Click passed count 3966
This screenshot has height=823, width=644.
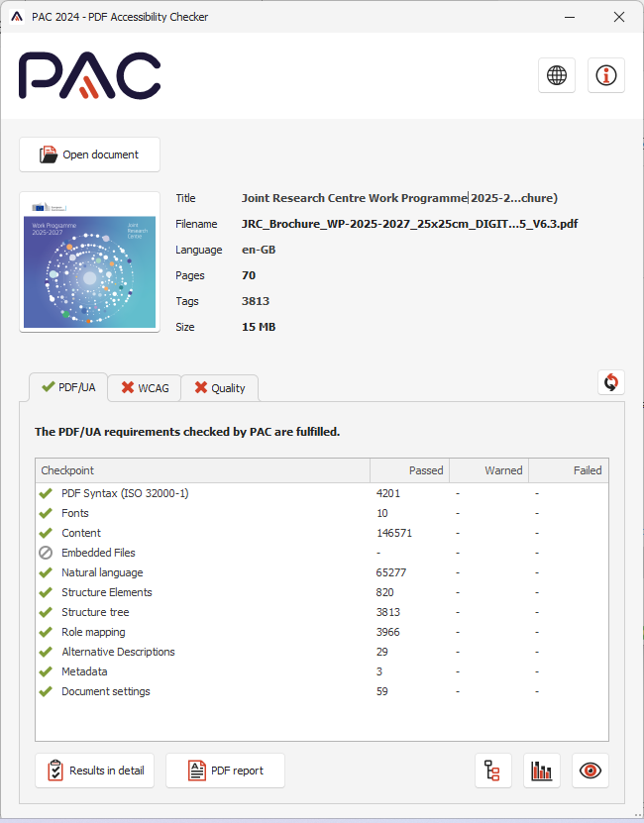point(388,632)
